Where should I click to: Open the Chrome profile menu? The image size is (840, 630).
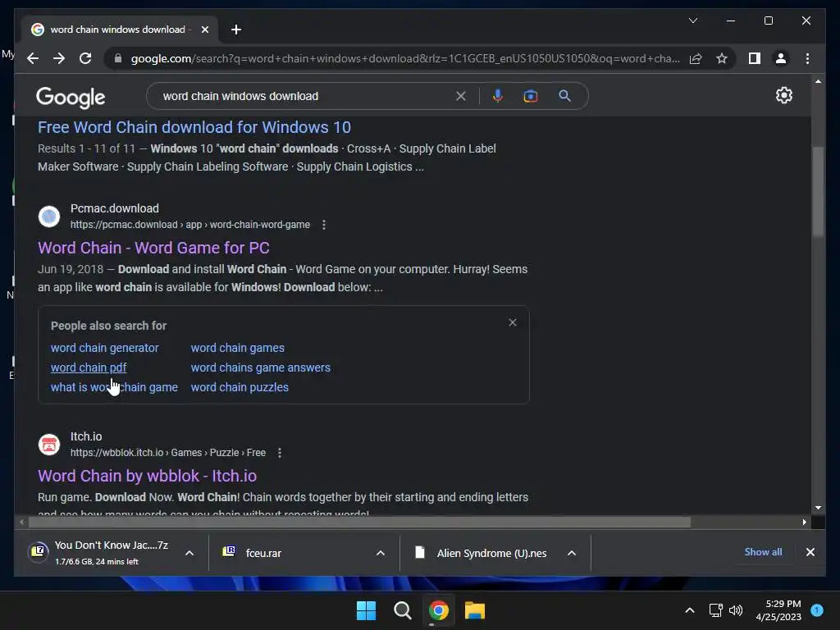tap(781, 58)
